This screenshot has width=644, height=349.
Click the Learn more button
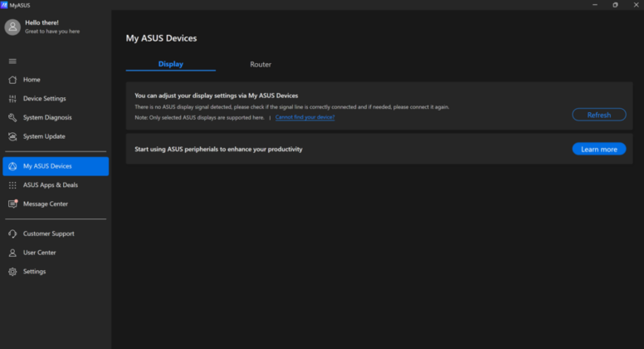coord(599,150)
